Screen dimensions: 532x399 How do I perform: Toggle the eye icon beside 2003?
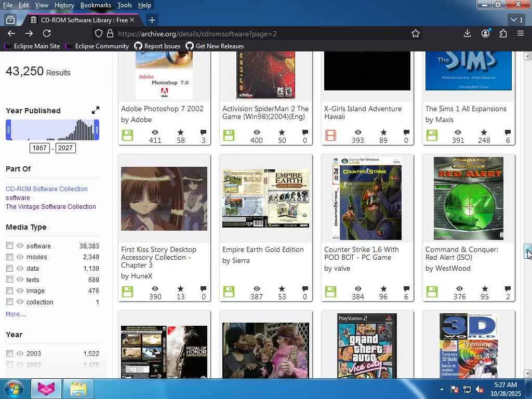pos(20,353)
